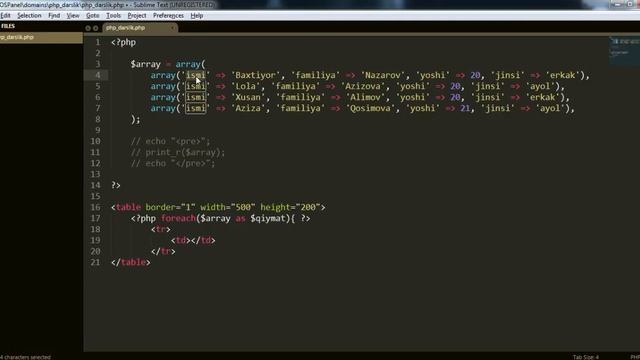Click the width="500" attribute on line 16
The height and width of the screenshot is (360, 640).
(228, 207)
